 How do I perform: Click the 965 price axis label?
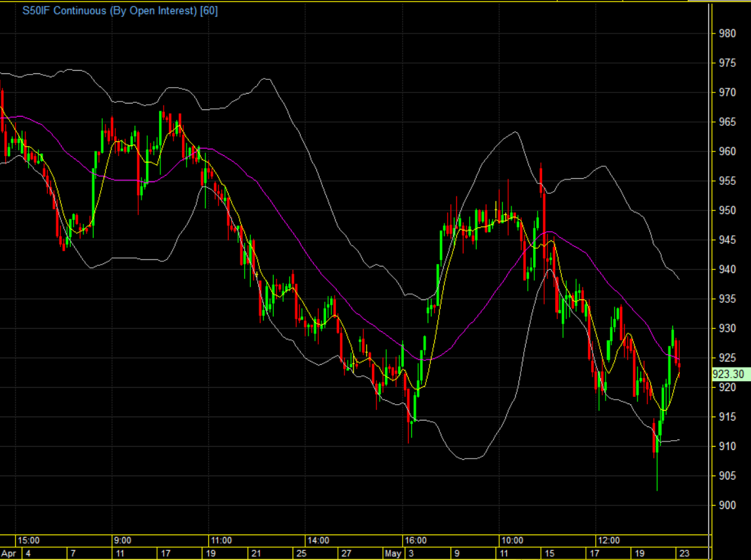pos(727,122)
